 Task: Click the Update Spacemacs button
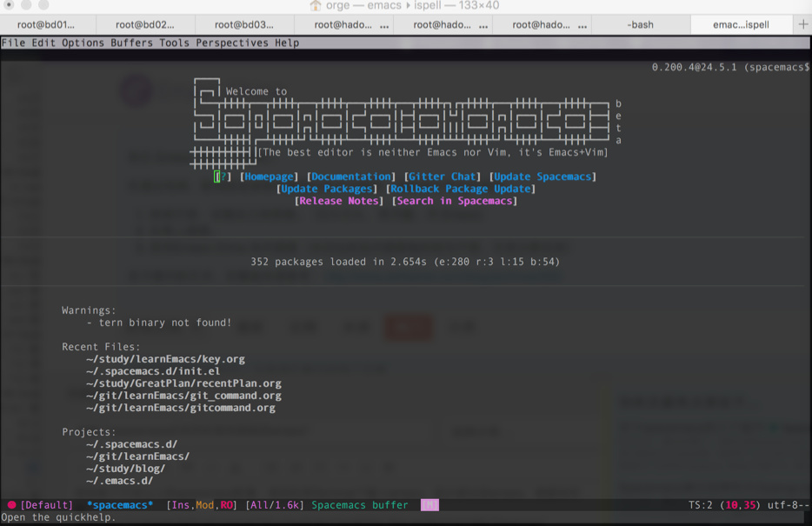[x=542, y=176]
